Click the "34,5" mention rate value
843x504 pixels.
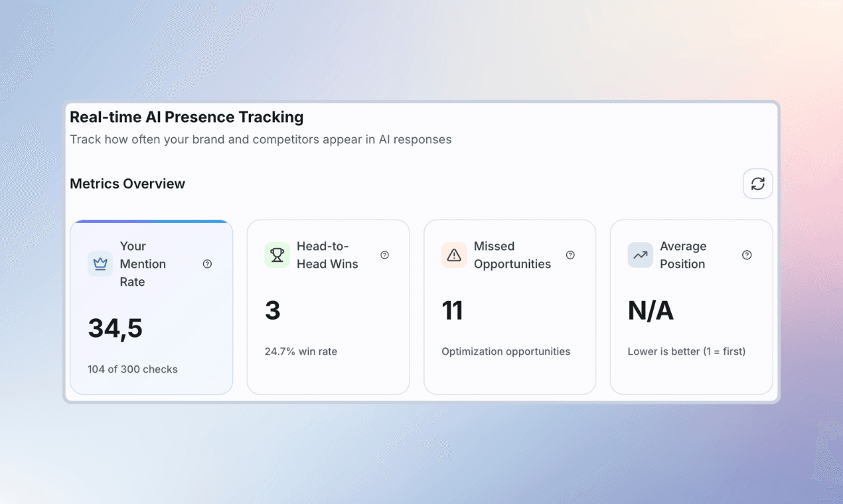(x=115, y=328)
